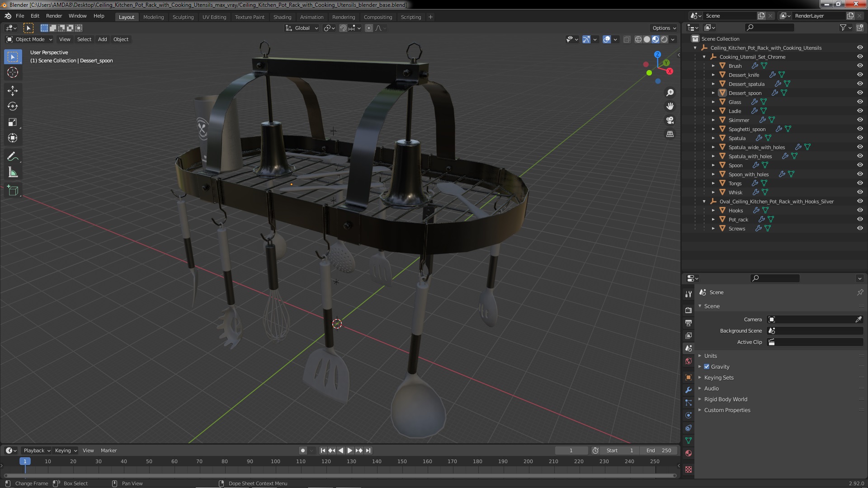Open the Options dropdown
The image size is (868, 488).
[x=664, y=28]
